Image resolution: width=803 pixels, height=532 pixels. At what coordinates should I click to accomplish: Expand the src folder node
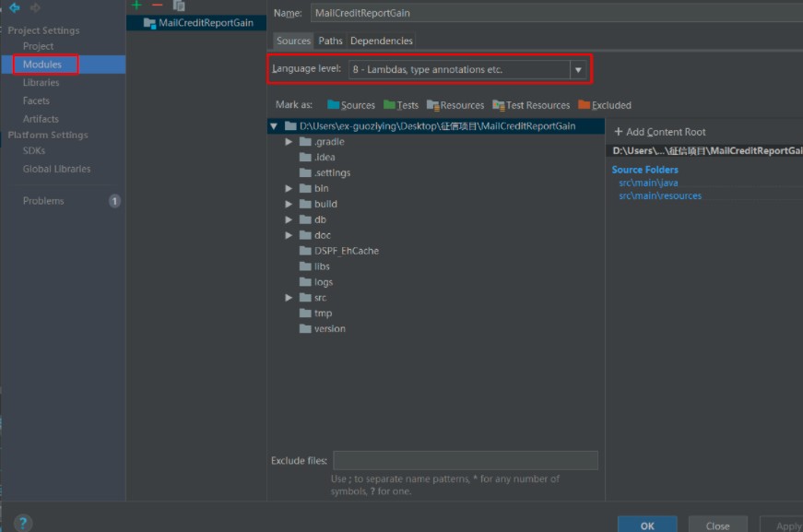click(289, 298)
